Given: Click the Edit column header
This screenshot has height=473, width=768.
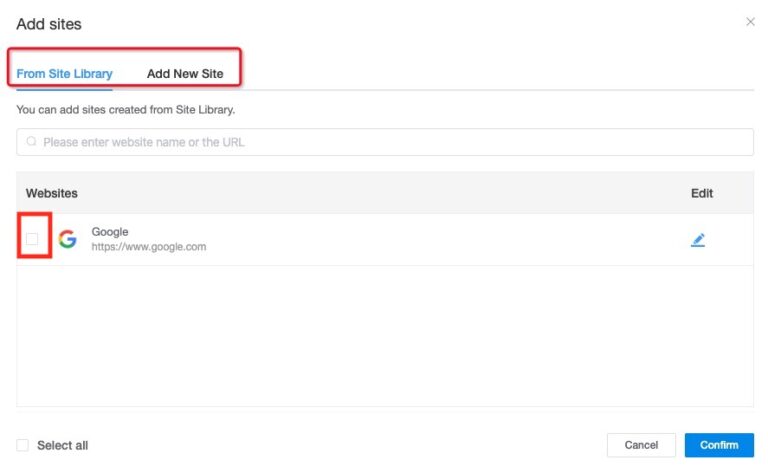Looking at the screenshot, I should [x=702, y=193].
